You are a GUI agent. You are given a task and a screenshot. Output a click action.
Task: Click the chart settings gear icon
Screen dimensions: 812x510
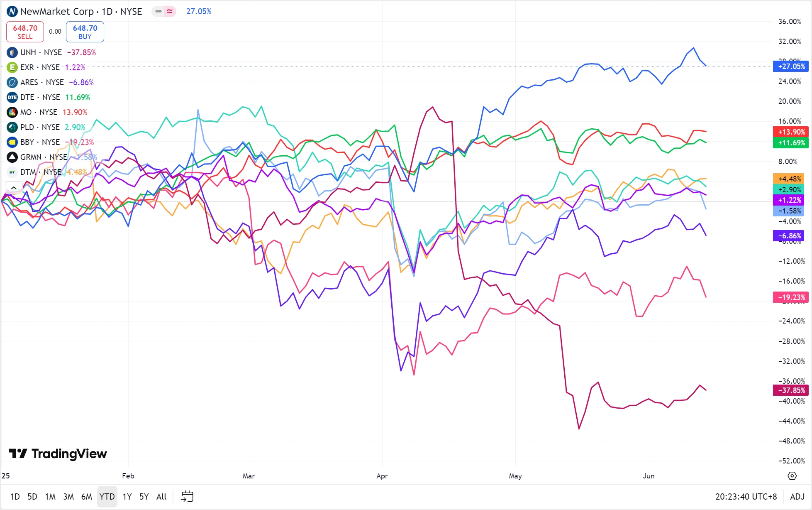(792, 476)
